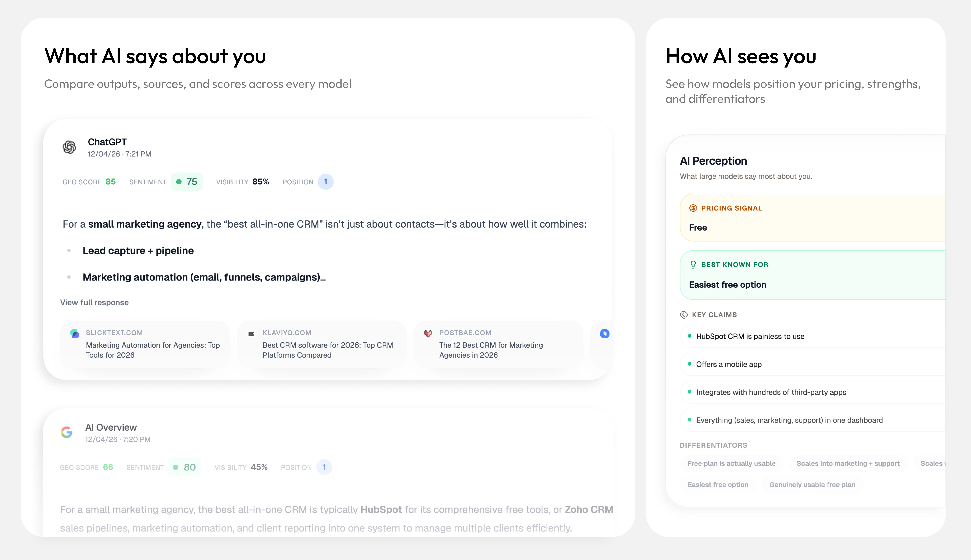Click the ChatGPT logo icon
Screen dimensions: 971x560
(69, 147)
